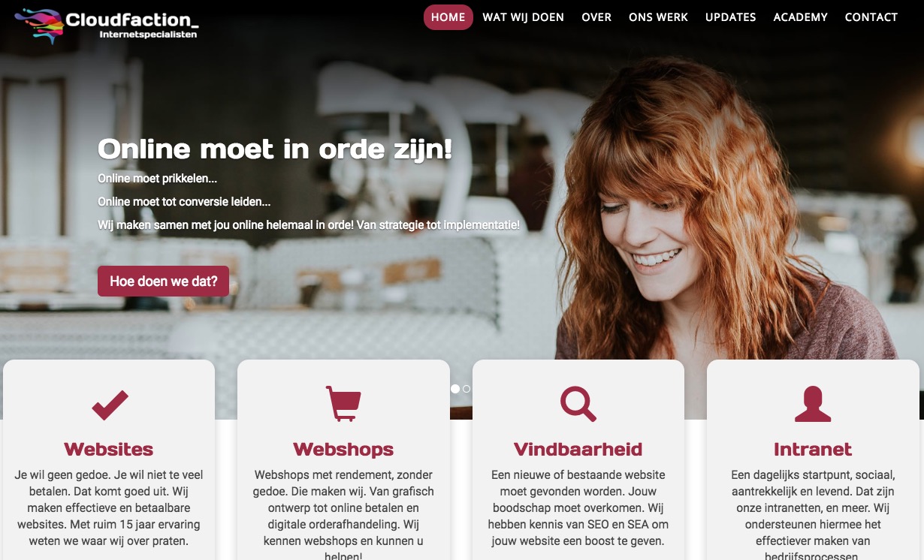This screenshot has width=924, height=560.
Task: Go to the OVER page
Action: [x=596, y=17]
